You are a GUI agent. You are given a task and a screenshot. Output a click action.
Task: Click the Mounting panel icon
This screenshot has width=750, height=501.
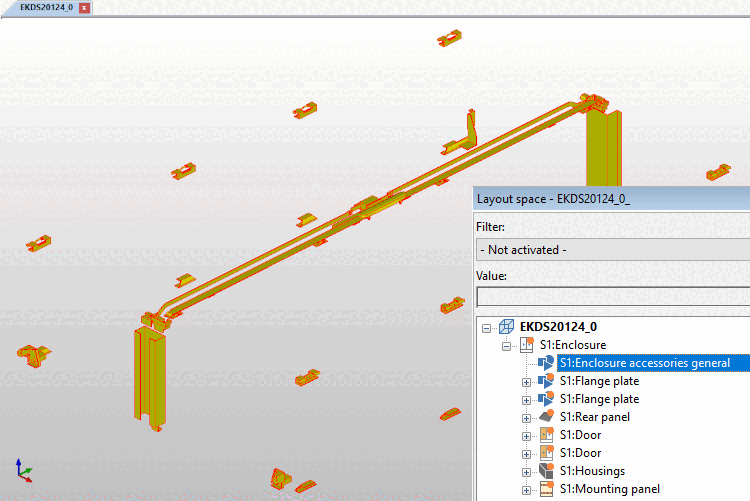click(x=546, y=489)
